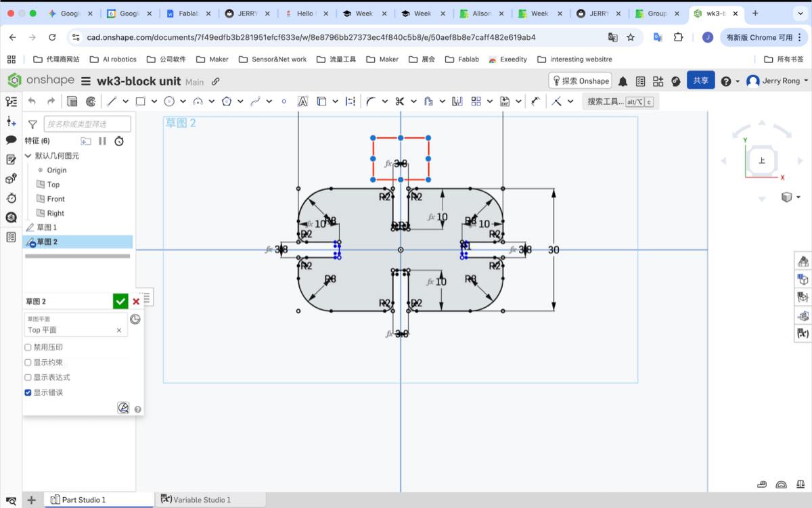Screen dimensions: 812x508
Task: Click the Sketch fillet tool
Action: coord(370,101)
